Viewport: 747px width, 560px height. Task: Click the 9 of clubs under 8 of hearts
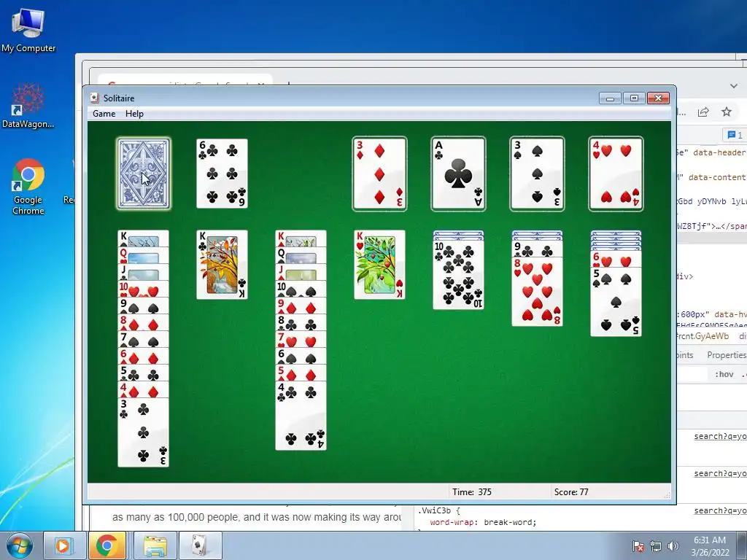click(538, 249)
